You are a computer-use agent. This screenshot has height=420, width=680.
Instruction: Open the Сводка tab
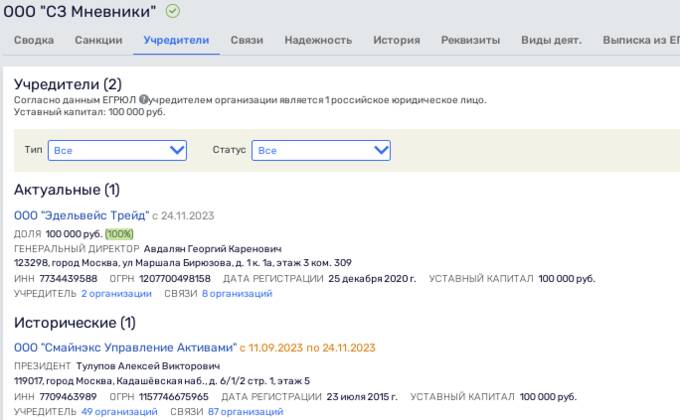pos(34,40)
